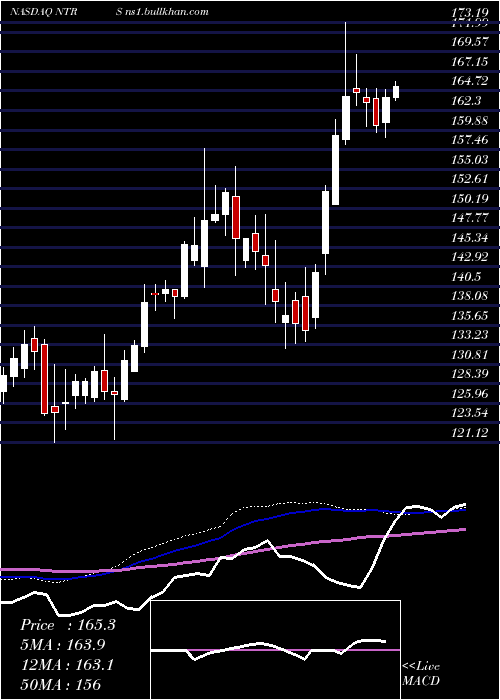Click the <<Live MACD label
Screen dimensions: 500x700
[421, 673]
